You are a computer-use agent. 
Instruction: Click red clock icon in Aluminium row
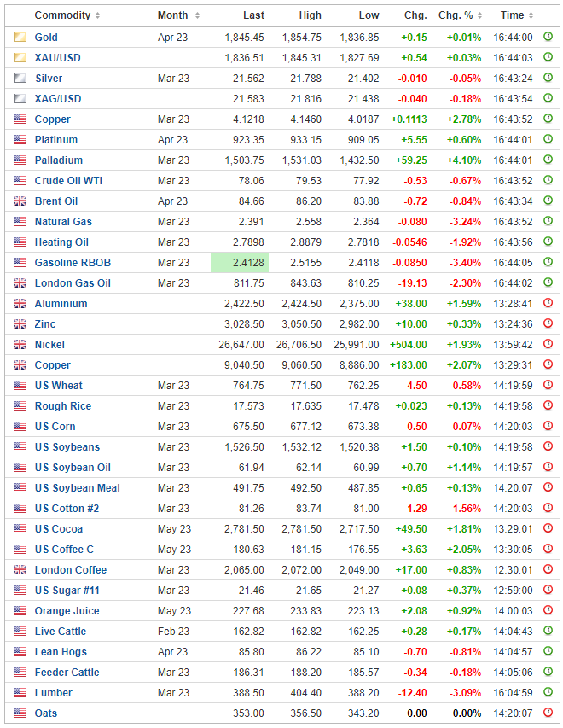(x=548, y=303)
